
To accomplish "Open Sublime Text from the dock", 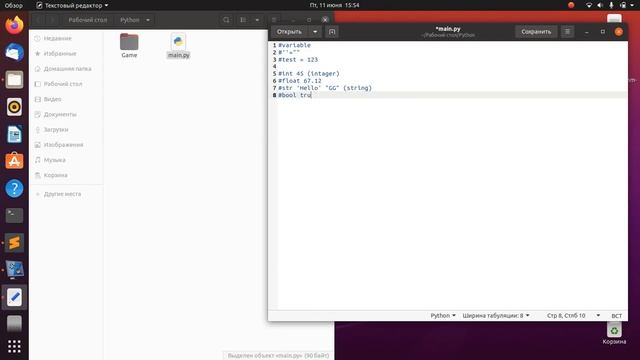I will [x=14, y=243].
